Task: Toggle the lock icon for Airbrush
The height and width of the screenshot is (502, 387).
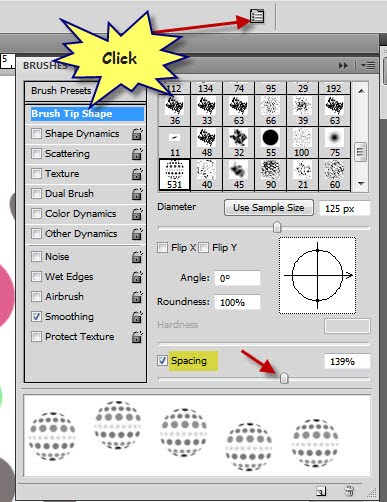Action: point(137,297)
